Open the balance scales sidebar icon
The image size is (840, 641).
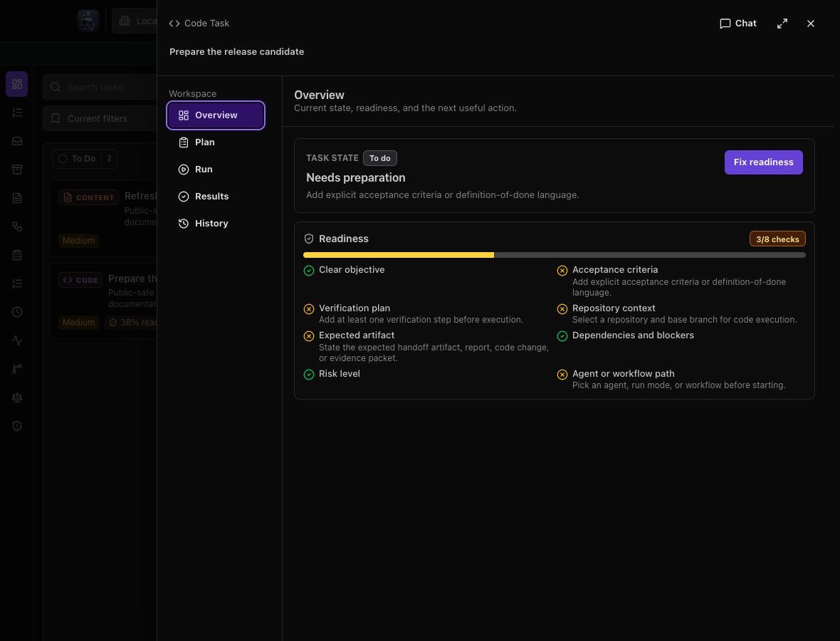tap(17, 397)
